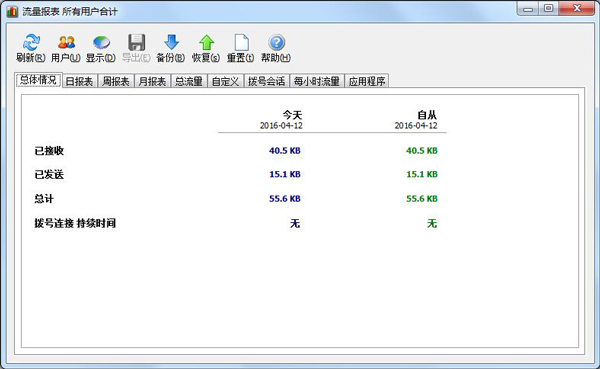Click the date 2016-04-12 under 自从

tap(416, 126)
